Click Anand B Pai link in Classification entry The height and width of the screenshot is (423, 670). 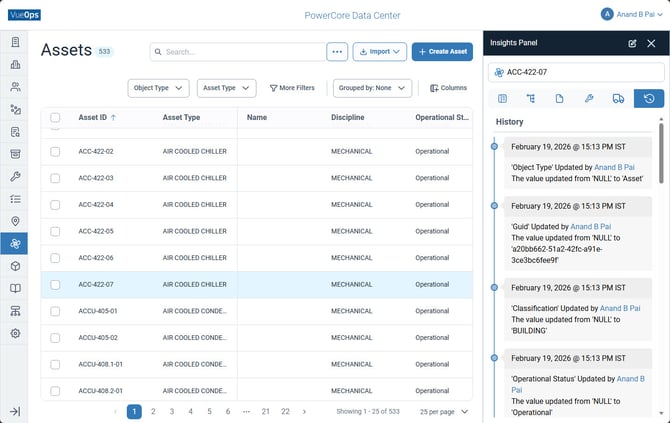point(620,308)
